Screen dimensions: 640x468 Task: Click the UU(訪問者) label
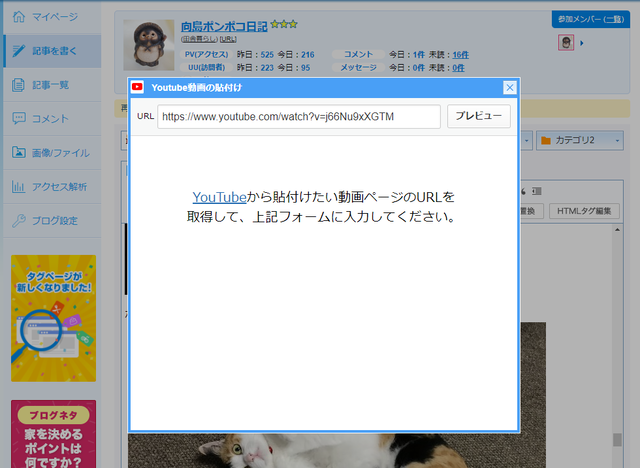tap(206, 67)
